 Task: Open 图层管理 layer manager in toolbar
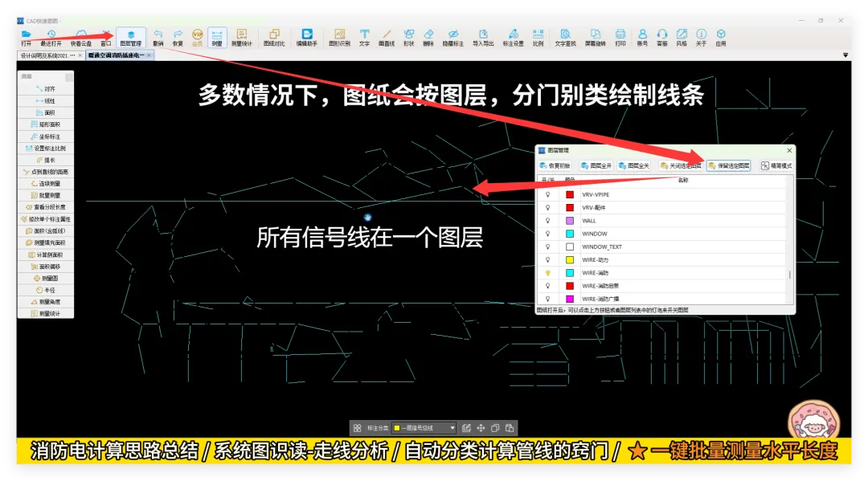coord(131,38)
